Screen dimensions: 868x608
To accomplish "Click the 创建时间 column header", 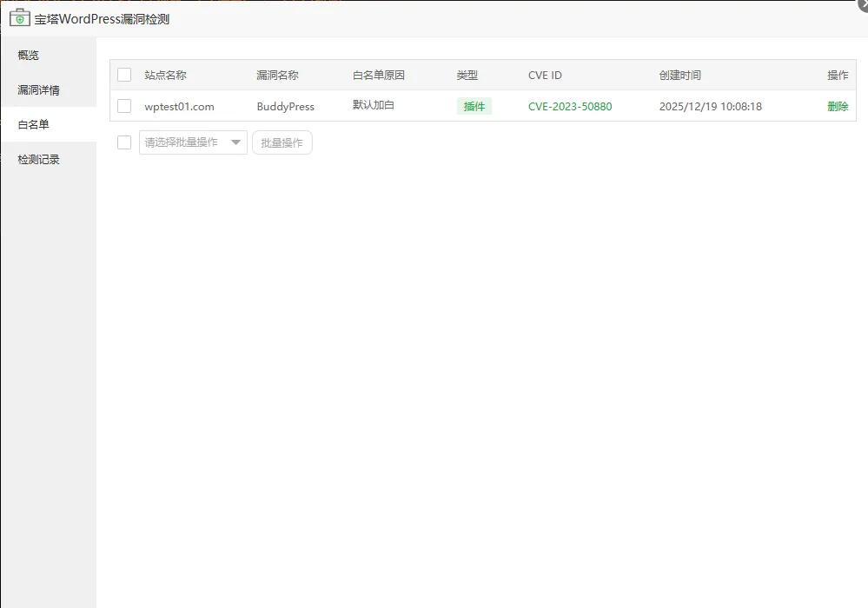I will coord(680,75).
